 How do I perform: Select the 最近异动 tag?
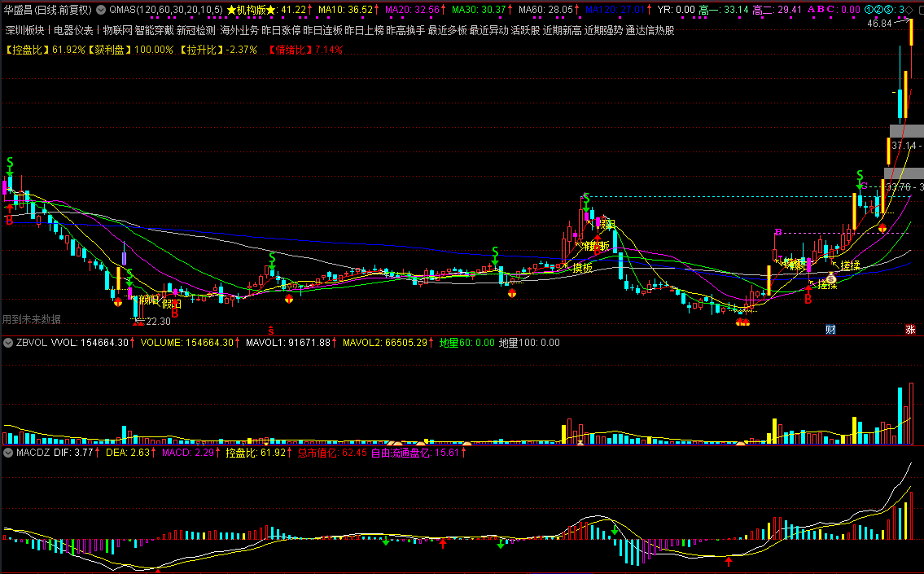point(489,30)
